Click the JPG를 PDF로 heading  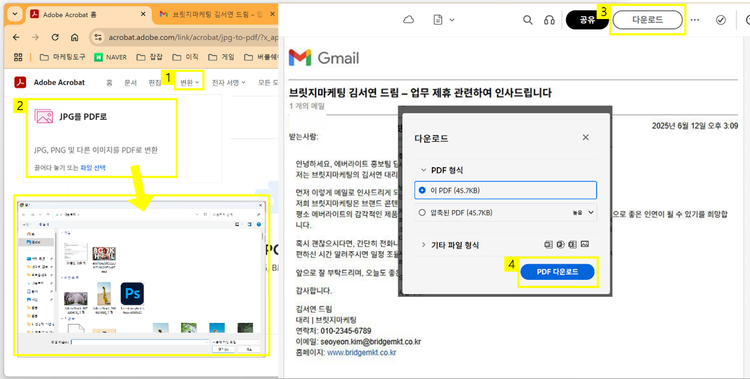click(x=83, y=116)
